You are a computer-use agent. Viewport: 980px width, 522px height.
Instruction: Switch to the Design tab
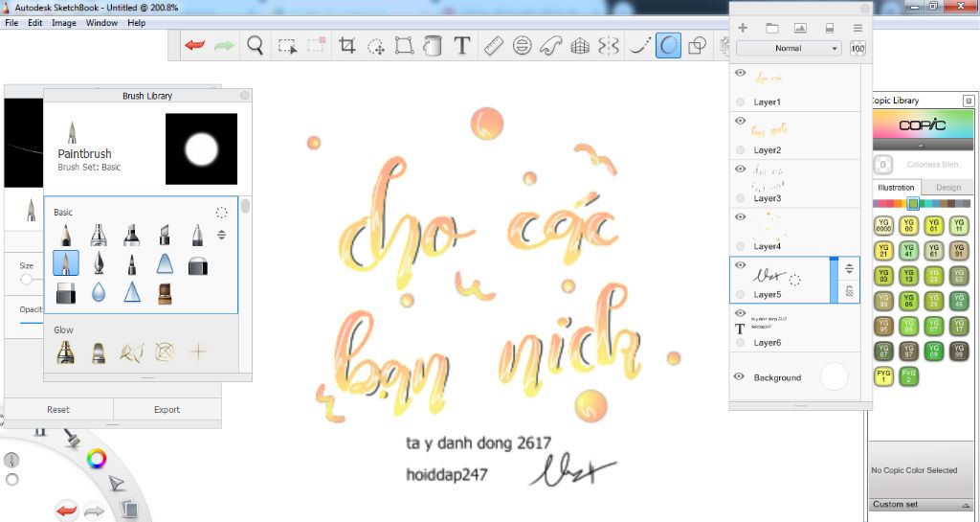coord(947,188)
